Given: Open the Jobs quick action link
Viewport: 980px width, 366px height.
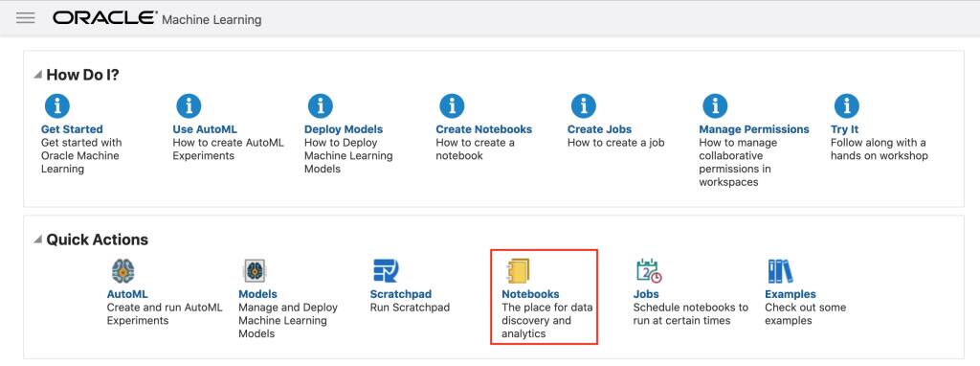Looking at the screenshot, I should coord(646,294).
